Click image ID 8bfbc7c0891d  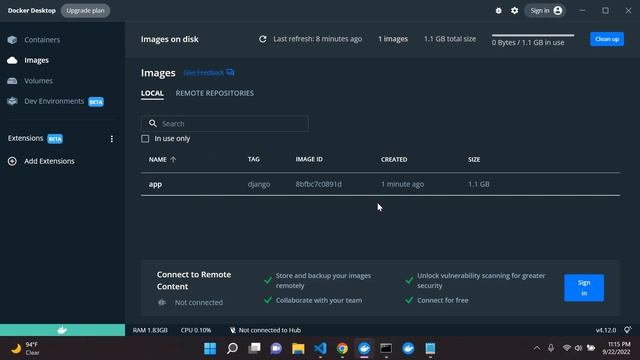tap(318, 184)
